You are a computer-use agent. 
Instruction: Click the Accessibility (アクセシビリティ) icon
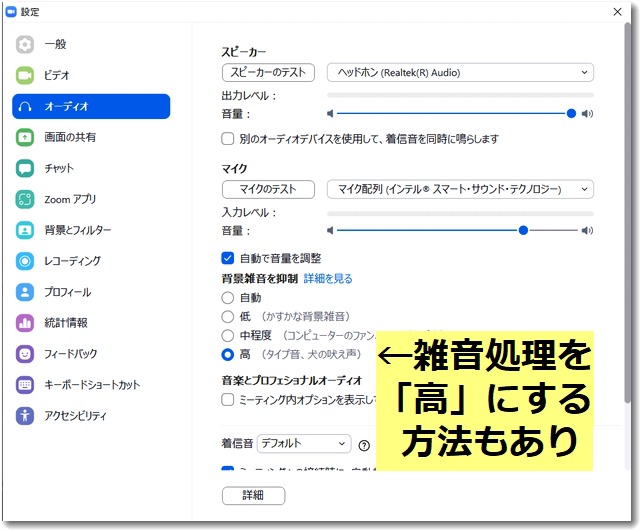pyautogui.click(x=26, y=415)
